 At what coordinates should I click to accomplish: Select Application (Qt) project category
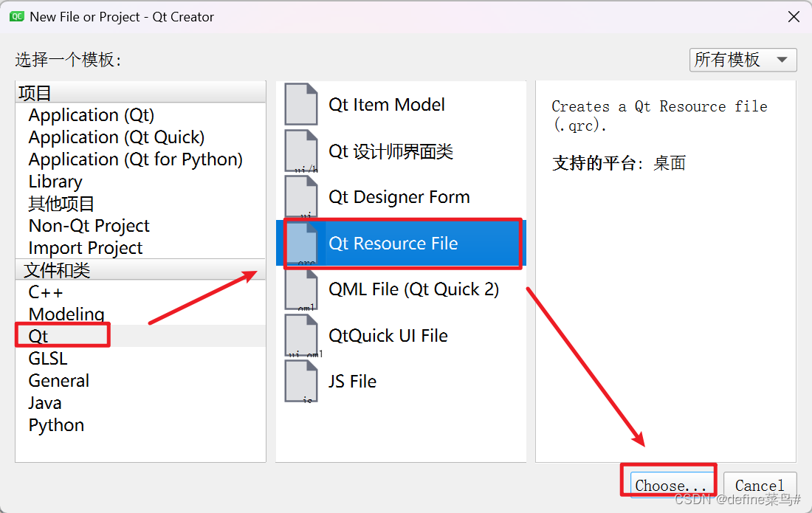tap(140, 115)
